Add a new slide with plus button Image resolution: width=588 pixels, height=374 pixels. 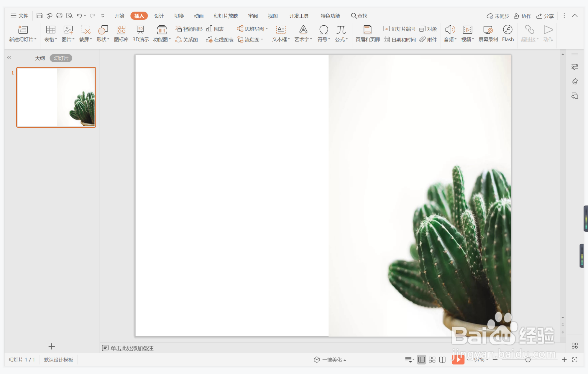coord(52,346)
